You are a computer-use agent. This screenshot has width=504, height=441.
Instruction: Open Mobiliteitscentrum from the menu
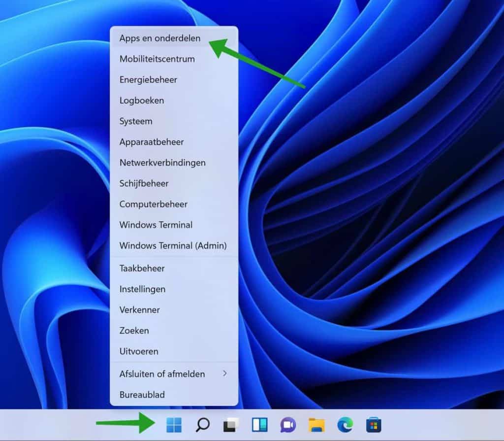click(x=157, y=59)
